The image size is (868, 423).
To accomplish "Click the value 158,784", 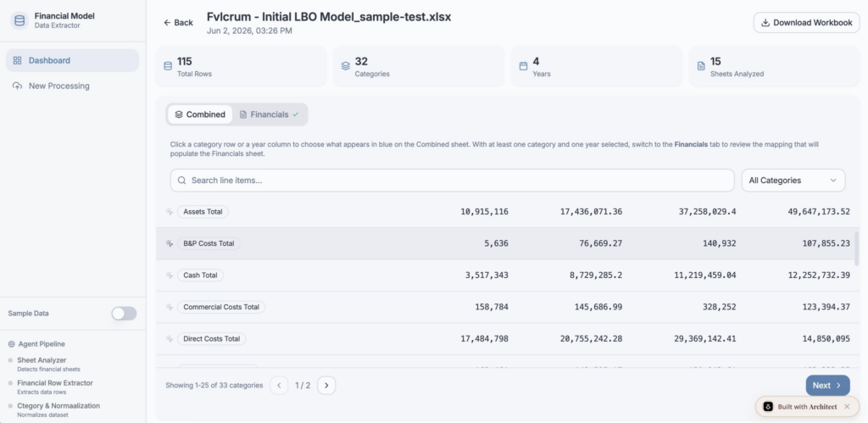I will click(x=492, y=307).
